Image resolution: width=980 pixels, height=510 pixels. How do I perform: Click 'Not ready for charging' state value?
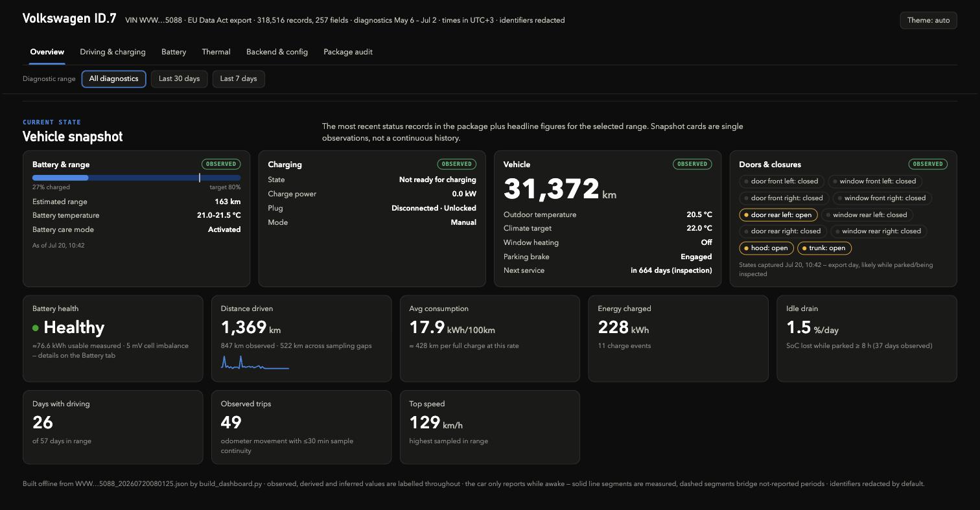(x=437, y=180)
